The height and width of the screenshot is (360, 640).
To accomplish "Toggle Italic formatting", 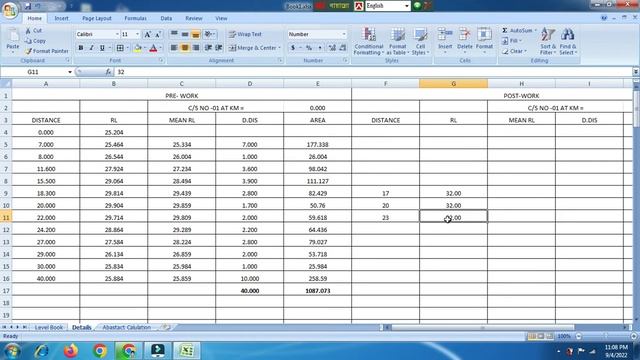I will point(91,48).
